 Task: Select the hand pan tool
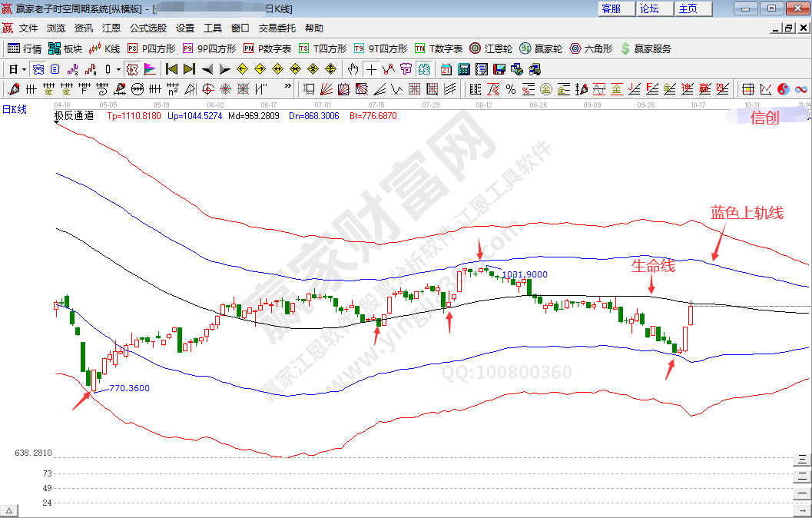point(353,69)
